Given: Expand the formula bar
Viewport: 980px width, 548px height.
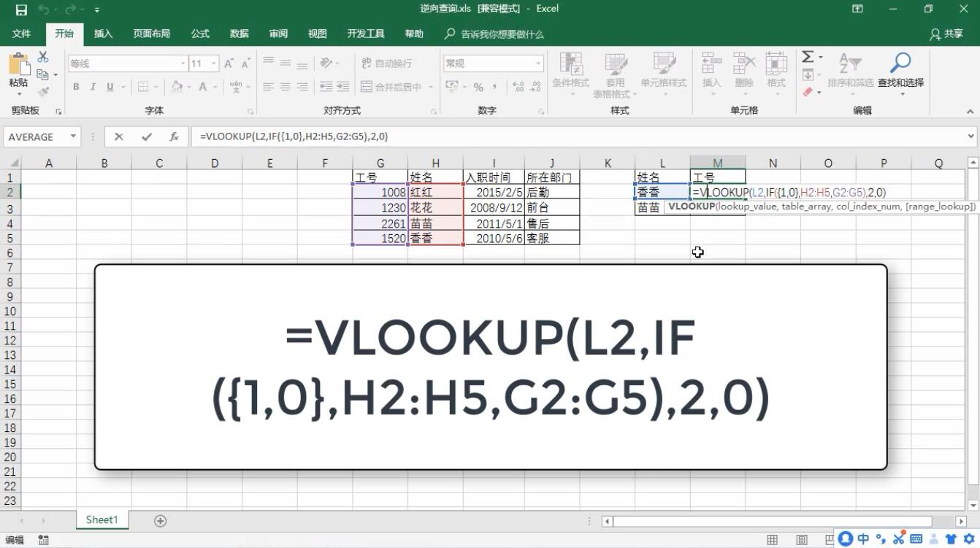Looking at the screenshot, I should 971,136.
